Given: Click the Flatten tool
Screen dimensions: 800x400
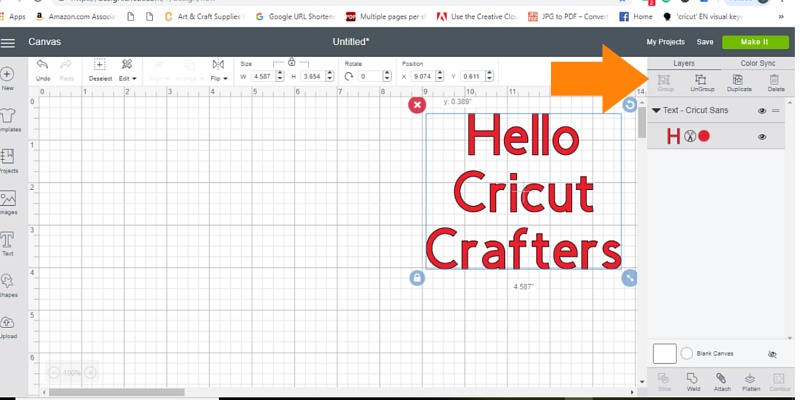Looking at the screenshot, I should 751,382.
